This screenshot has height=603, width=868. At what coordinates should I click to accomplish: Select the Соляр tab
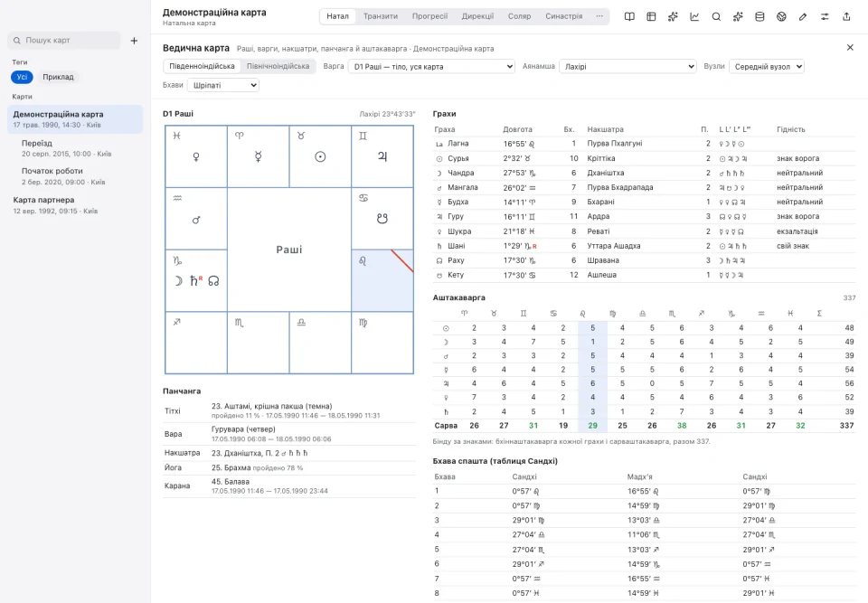(519, 16)
